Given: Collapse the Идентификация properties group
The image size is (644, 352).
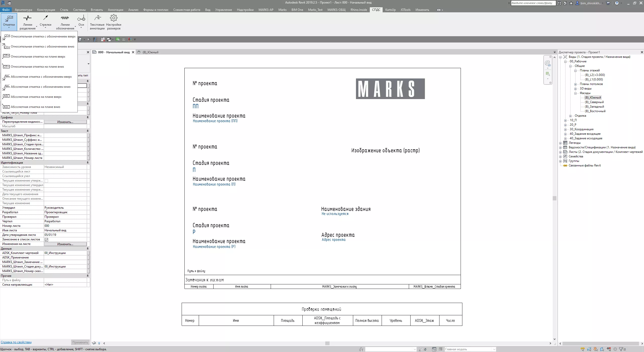Looking at the screenshot, I should (88, 163).
